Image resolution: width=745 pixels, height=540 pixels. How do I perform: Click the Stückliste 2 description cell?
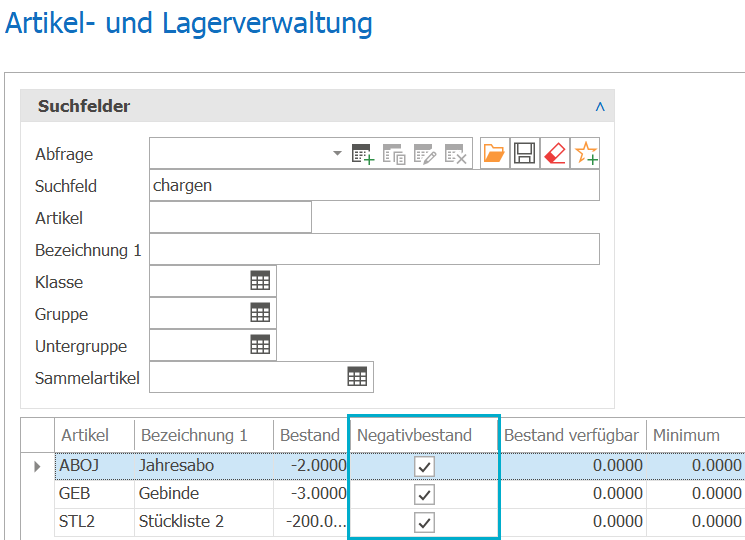(204, 522)
